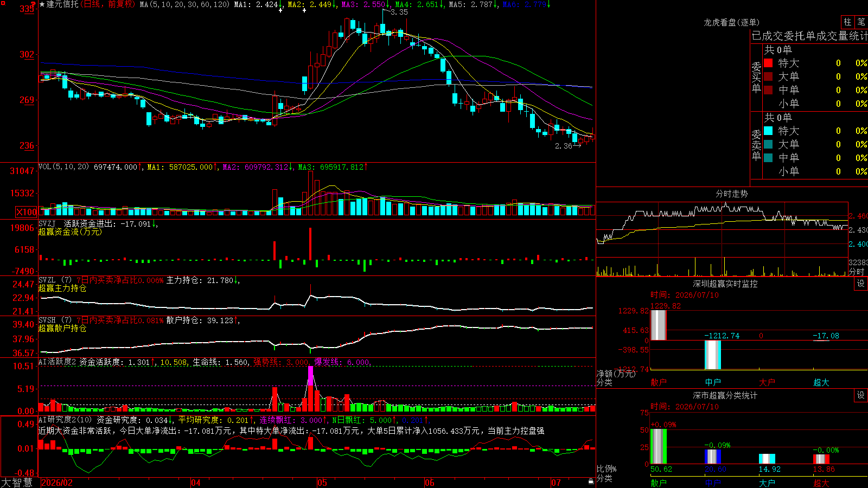Click the SVSH (7) indicator name
Image resolution: width=868 pixels, height=488 pixels.
pos(55,320)
